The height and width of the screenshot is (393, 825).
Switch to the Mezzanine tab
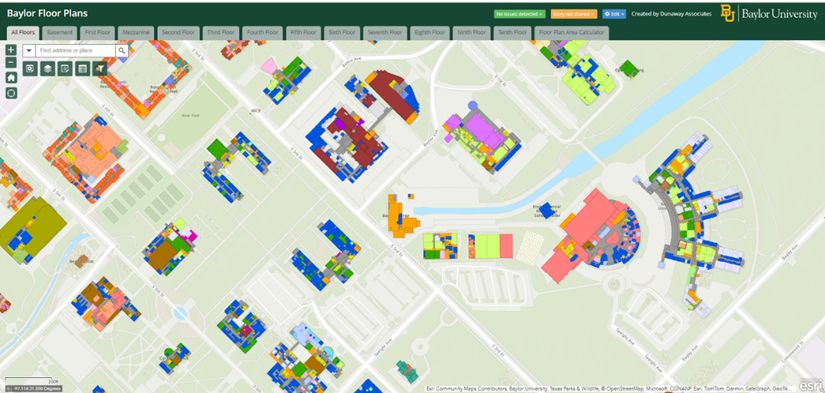tap(136, 33)
